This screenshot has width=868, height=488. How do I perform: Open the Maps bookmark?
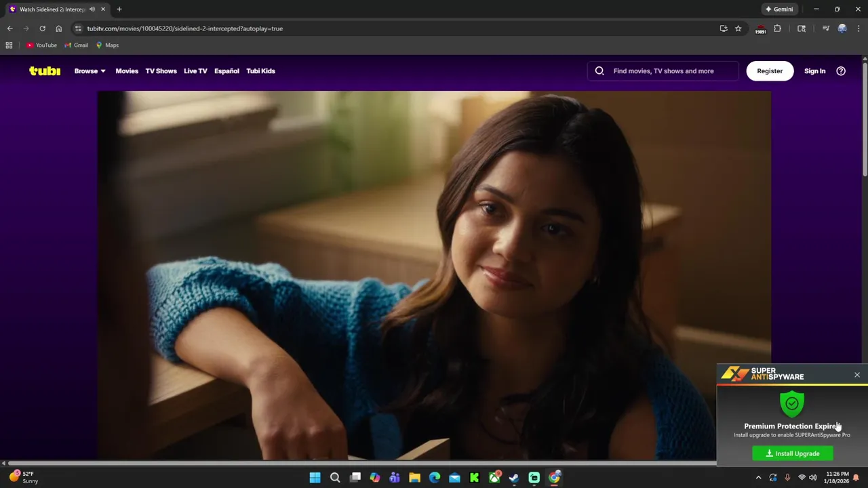107,45
